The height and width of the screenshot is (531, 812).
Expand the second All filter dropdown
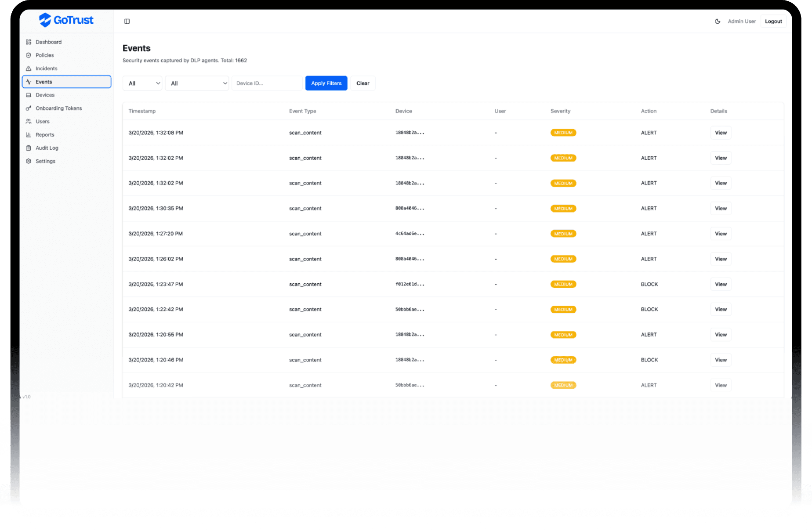click(x=197, y=83)
